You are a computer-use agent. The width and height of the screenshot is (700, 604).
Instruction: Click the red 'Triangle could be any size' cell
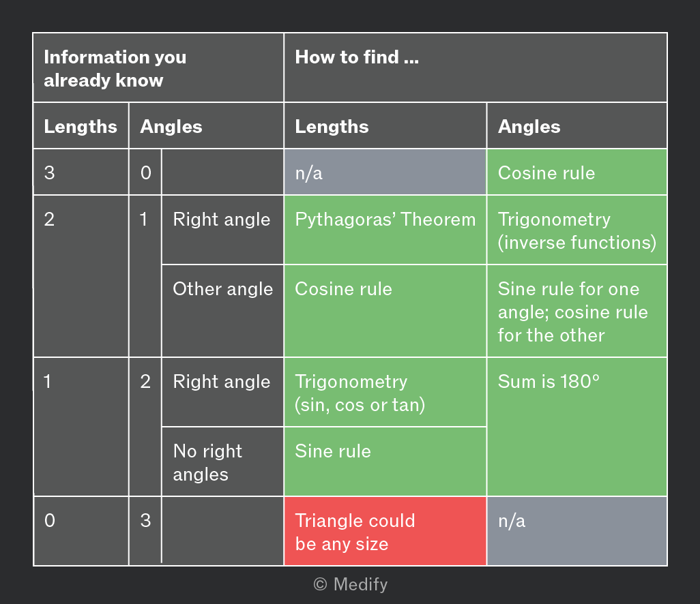[385, 531]
